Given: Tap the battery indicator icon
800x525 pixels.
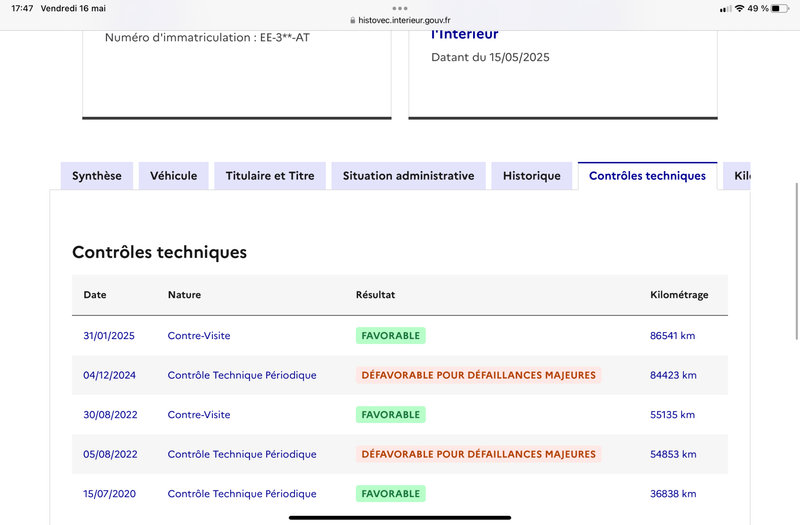Looking at the screenshot, I should [x=782, y=8].
